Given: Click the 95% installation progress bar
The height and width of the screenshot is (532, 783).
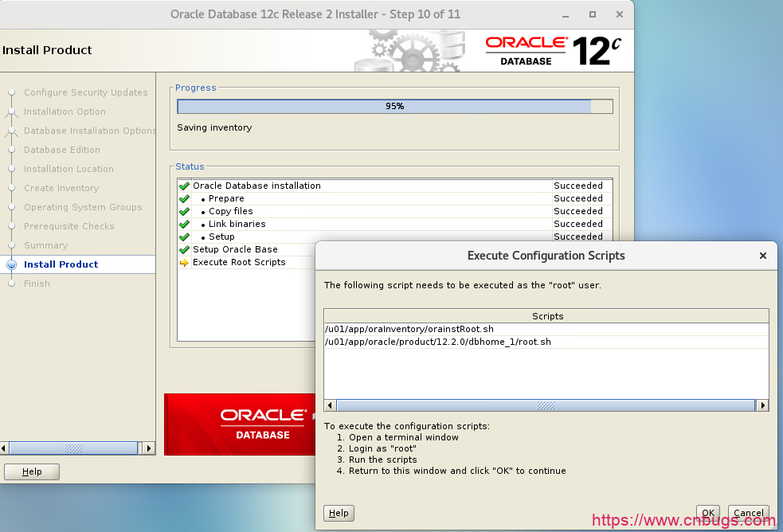Looking at the screenshot, I should point(394,107).
